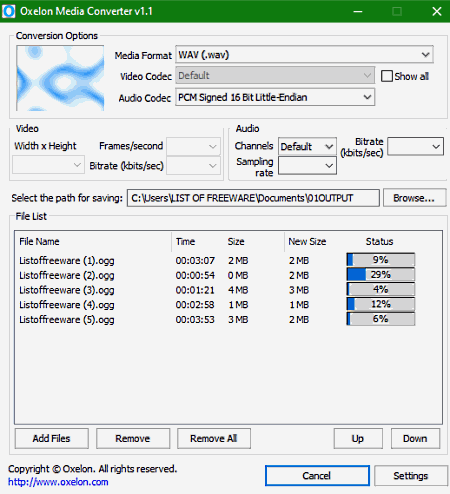This screenshot has height=494, width=450.
Task: Expand the Frames/second dropdown
Action: [x=193, y=146]
